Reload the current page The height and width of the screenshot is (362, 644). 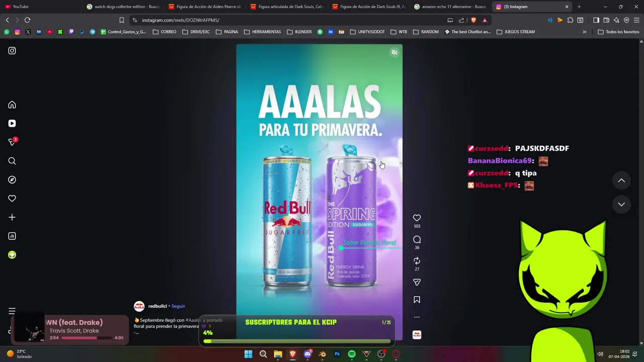(27, 20)
